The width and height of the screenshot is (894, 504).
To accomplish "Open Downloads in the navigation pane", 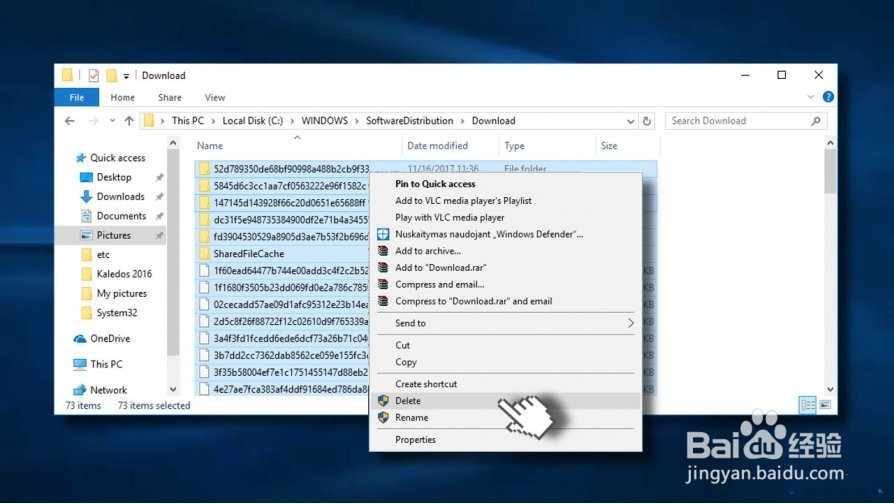I will 120,197.
